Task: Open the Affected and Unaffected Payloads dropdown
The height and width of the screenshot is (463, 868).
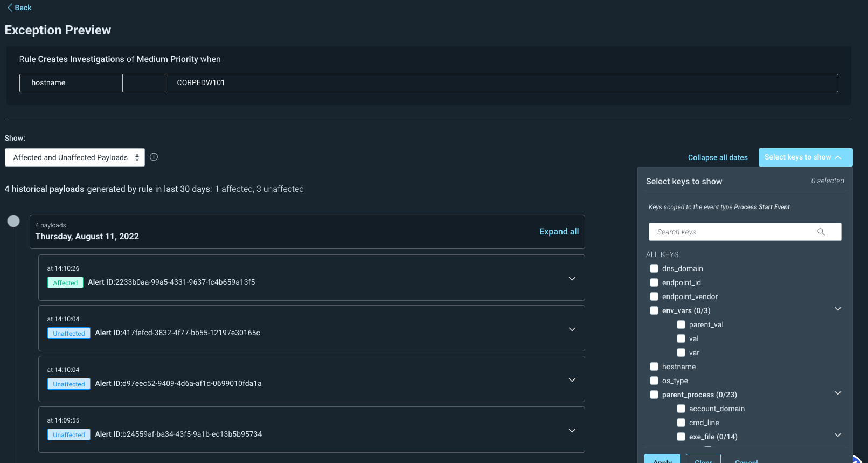Action: [x=75, y=157]
